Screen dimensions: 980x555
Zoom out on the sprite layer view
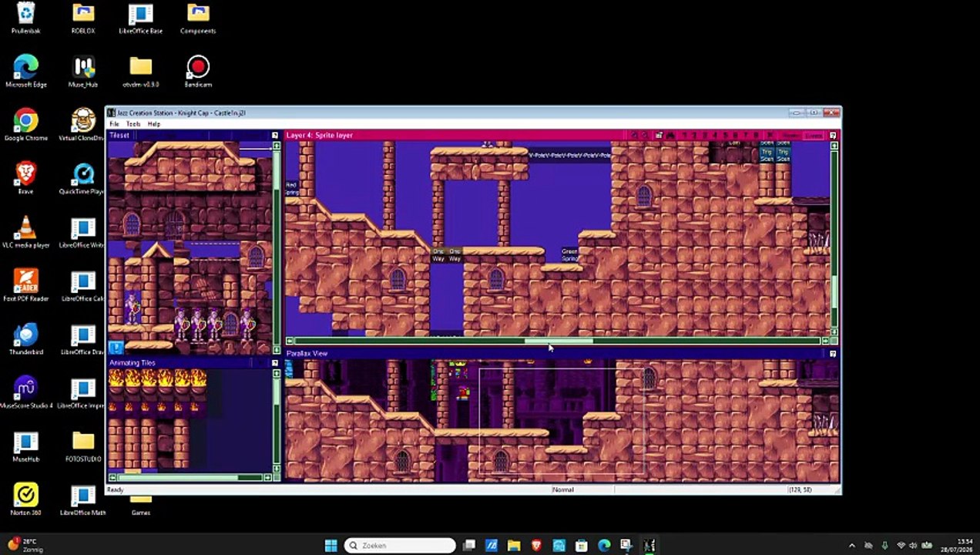click(644, 135)
